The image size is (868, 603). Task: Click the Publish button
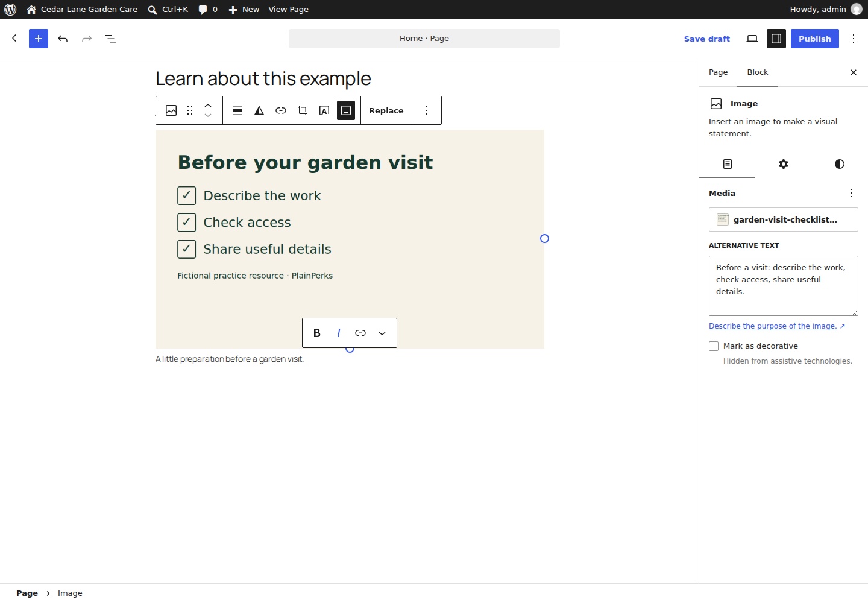coord(815,39)
